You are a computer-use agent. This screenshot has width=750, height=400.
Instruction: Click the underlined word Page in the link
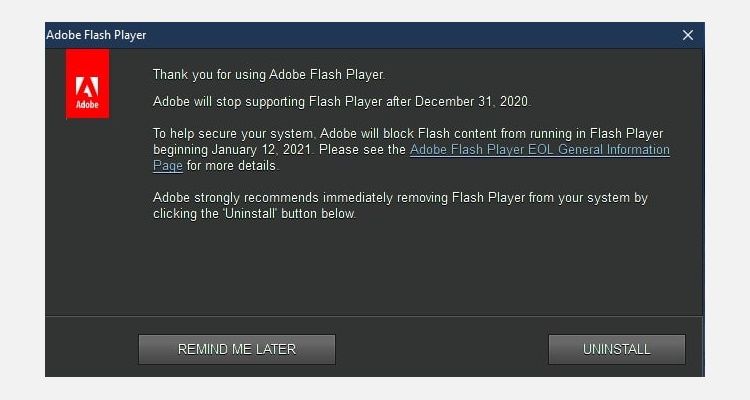coord(168,166)
